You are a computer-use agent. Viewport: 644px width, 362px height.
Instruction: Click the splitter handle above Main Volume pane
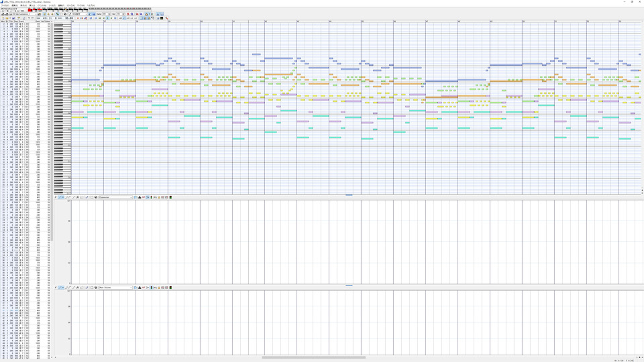click(349, 286)
